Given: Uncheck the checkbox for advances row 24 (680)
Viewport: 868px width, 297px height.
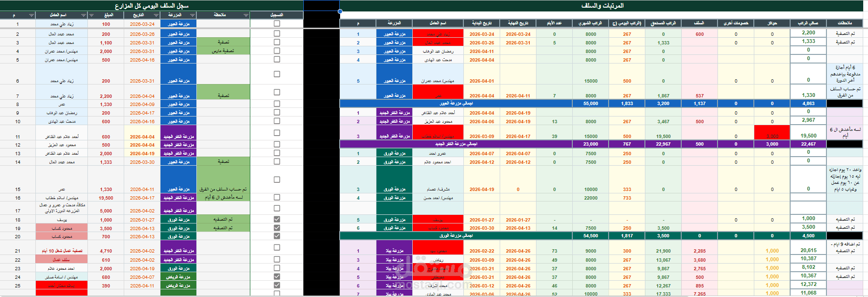Looking at the screenshot, I should [x=277, y=276].
